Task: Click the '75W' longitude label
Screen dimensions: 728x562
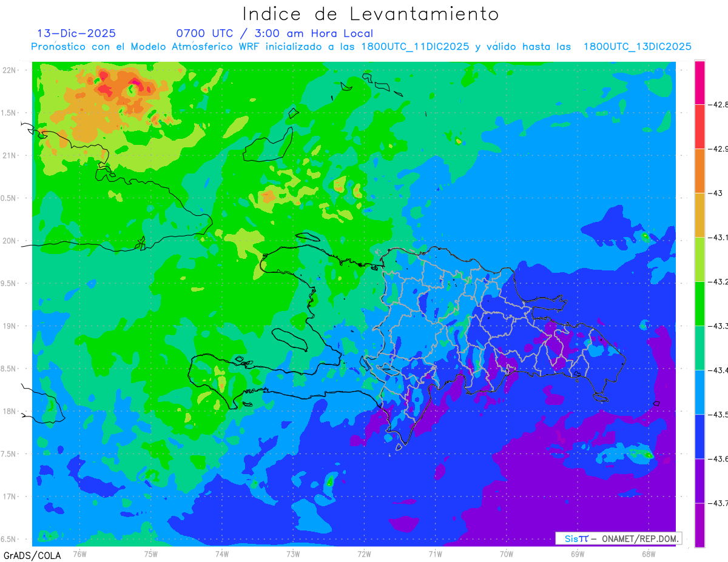Action: pyautogui.click(x=151, y=554)
